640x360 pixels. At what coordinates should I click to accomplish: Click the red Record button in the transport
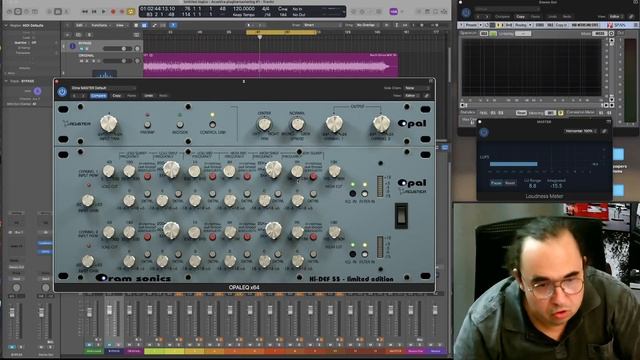click(113, 11)
